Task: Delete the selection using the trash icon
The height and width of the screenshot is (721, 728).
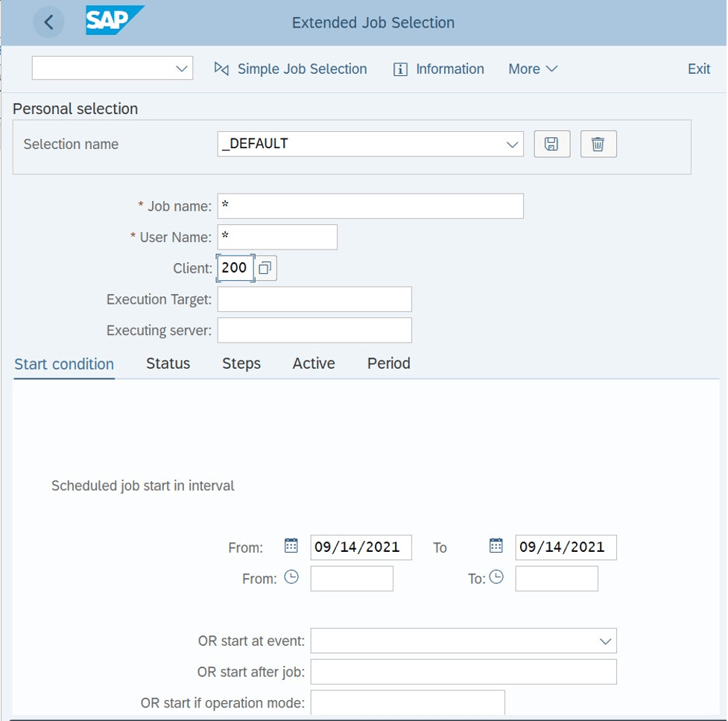Action: pyautogui.click(x=598, y=144)
